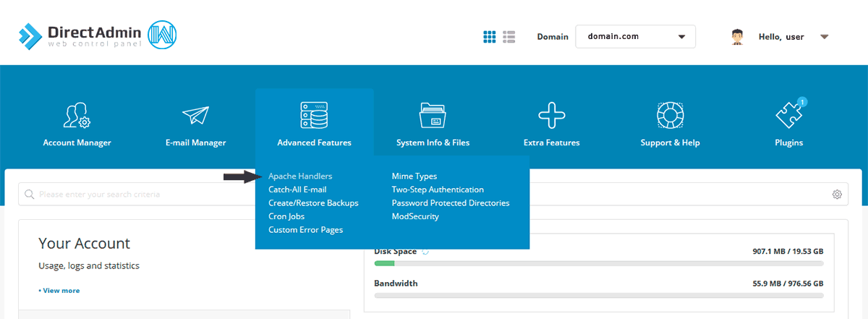Open search settings gear icon
This screenshot has height=319, width=868.
pyautogui.click(x=837, y=195)
